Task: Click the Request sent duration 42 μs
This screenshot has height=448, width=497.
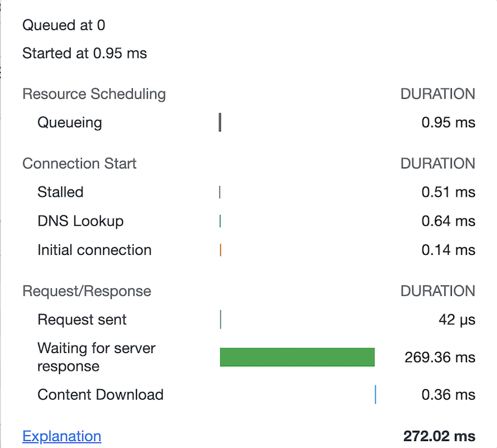Action: [457, 319]
